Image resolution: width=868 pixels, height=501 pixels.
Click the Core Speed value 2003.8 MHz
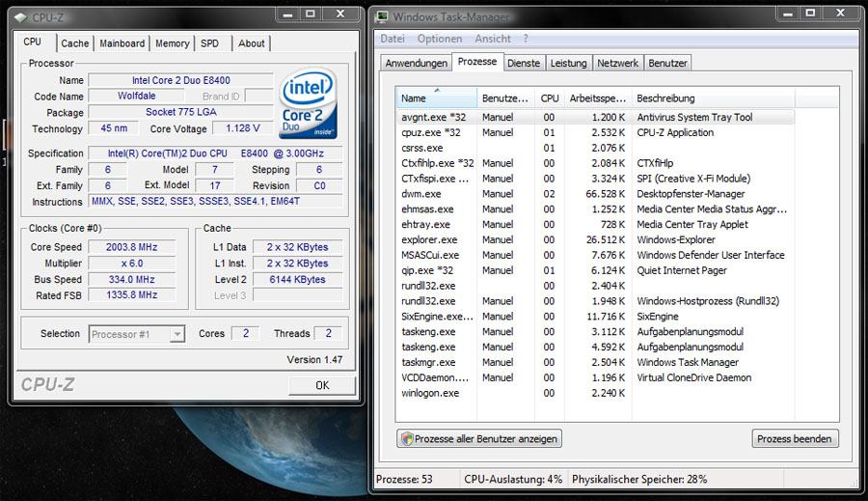[x=132, y=247]
